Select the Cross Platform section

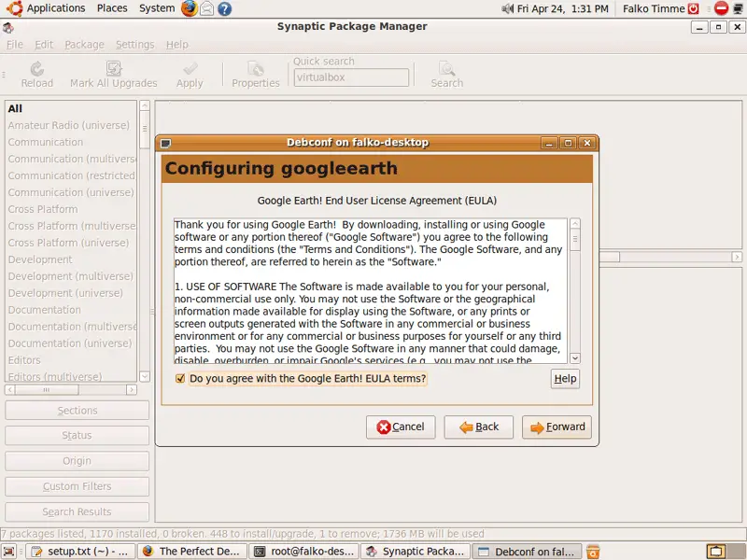(x=71, y=209)
